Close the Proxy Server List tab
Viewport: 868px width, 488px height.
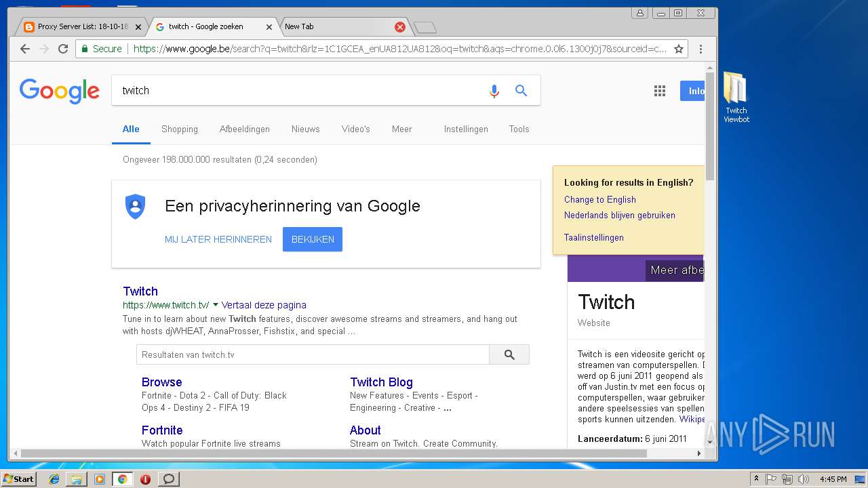click(138, 27)
